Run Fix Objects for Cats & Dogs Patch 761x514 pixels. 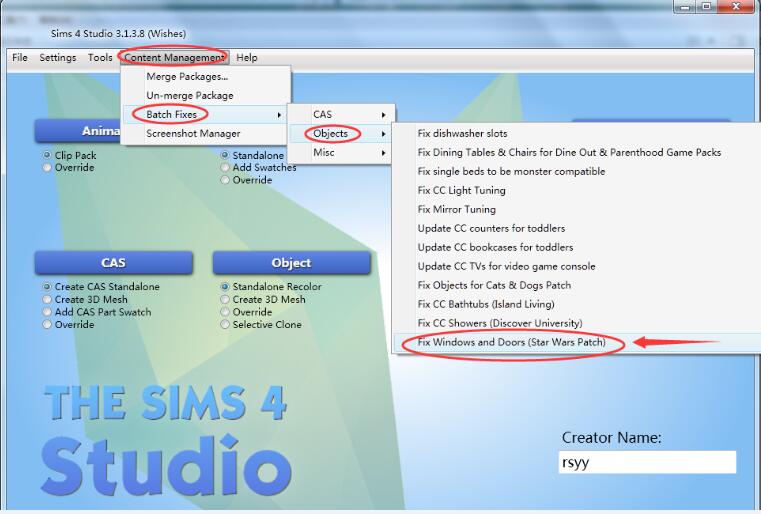pyautogui.click(x=577, y=285)
